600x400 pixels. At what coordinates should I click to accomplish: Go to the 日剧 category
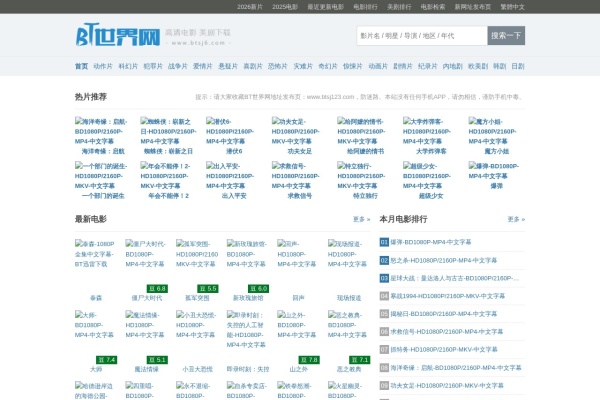518,66
